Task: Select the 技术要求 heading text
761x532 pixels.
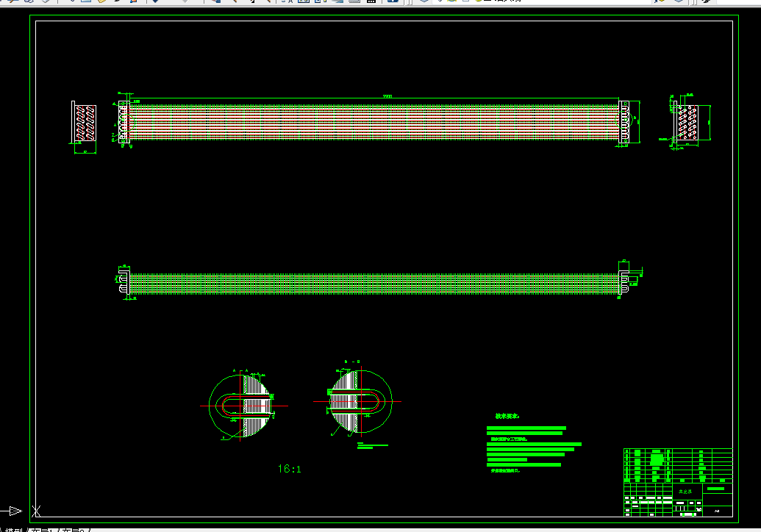Action: [x=507, y=416]
